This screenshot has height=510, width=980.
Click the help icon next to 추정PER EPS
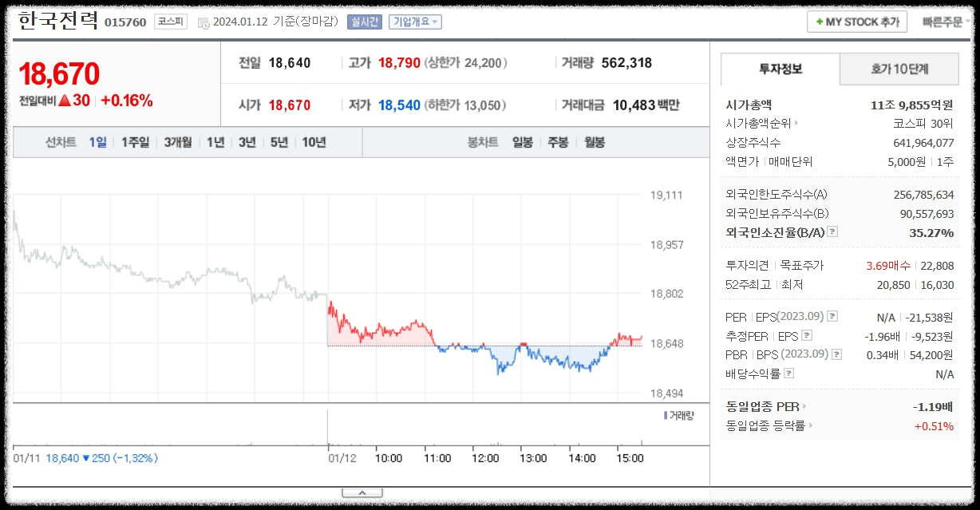click(807, 335)
